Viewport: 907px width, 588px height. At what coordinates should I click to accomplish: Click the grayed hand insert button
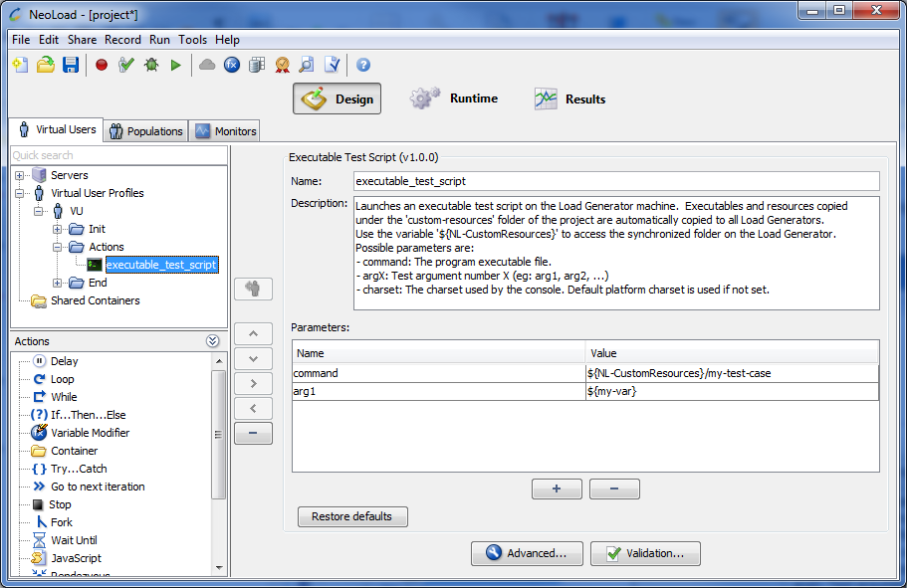click(x=253, y=289)
